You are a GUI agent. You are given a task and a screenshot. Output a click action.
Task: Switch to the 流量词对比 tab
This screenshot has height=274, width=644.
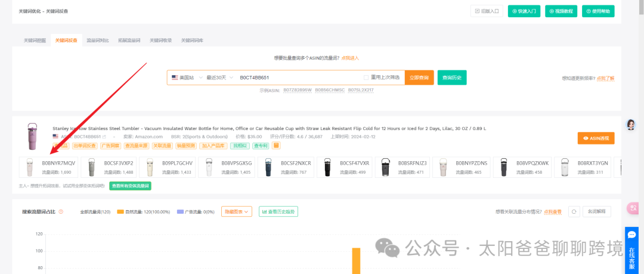pos(98,41)
